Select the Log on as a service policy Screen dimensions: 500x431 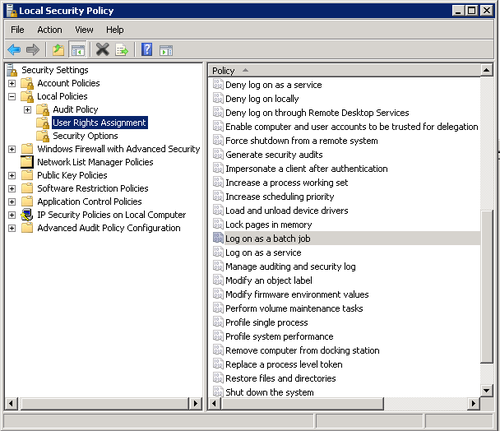tap(263, 253)
